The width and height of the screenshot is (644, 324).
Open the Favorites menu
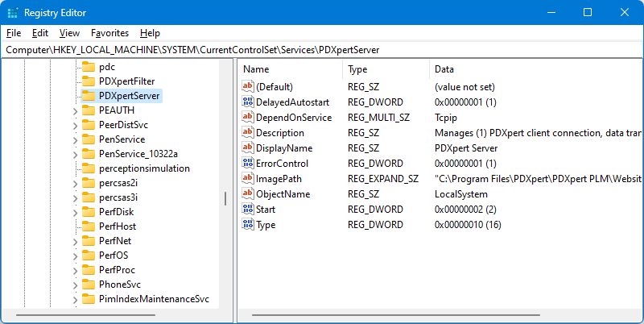(x=109, y=33)
